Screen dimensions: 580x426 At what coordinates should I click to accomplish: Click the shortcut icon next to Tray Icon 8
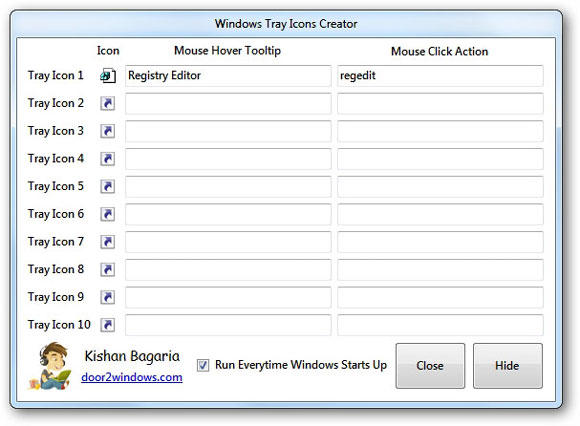click(x=108, y=270)
